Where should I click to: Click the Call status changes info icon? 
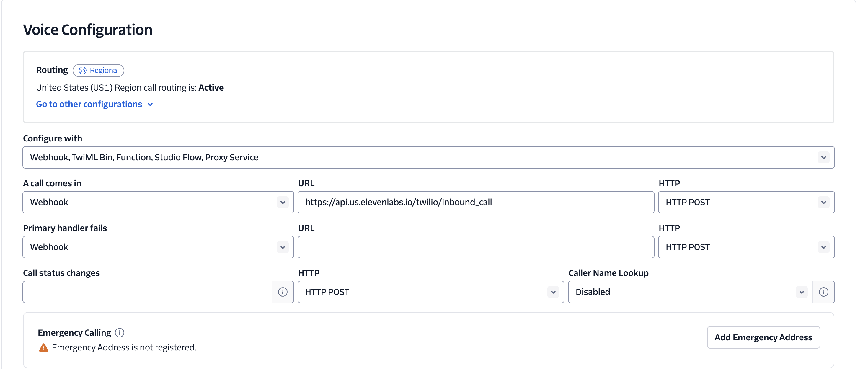click(282, 292)
